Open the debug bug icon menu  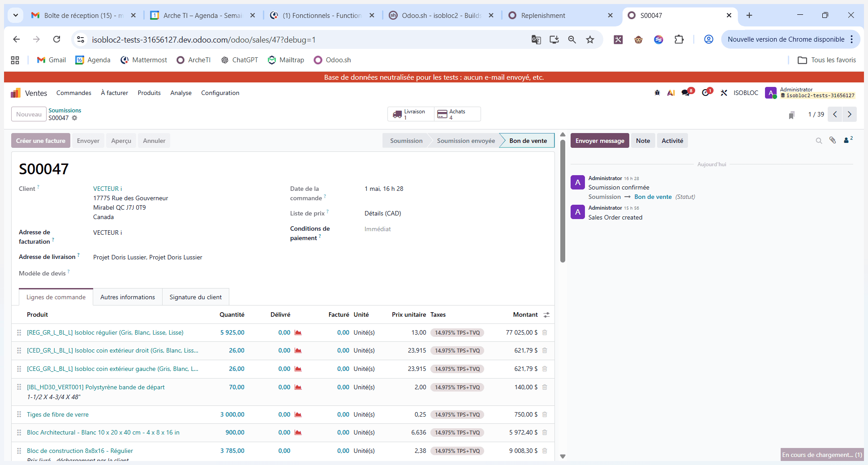657,93
